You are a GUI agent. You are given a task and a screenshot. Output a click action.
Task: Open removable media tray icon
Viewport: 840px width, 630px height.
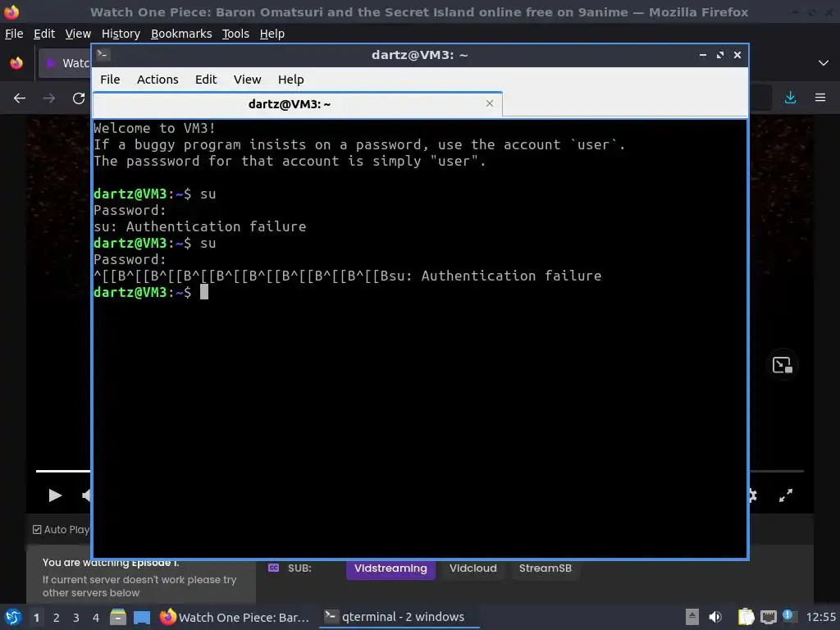(x=692, y=617)
